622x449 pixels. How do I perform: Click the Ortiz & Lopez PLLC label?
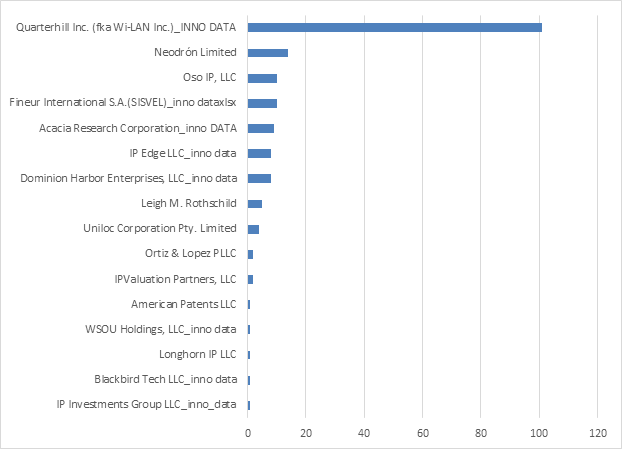190,253
